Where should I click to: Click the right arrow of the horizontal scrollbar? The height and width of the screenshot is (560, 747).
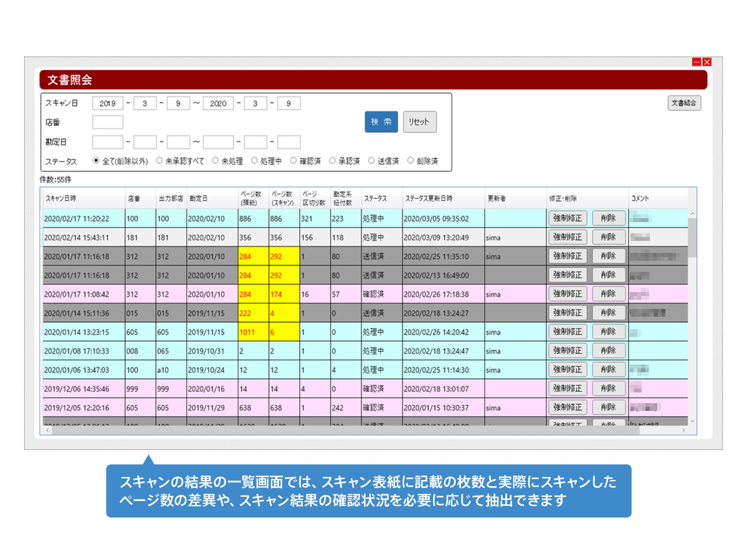pyautogui.click(x=683, y=430)
